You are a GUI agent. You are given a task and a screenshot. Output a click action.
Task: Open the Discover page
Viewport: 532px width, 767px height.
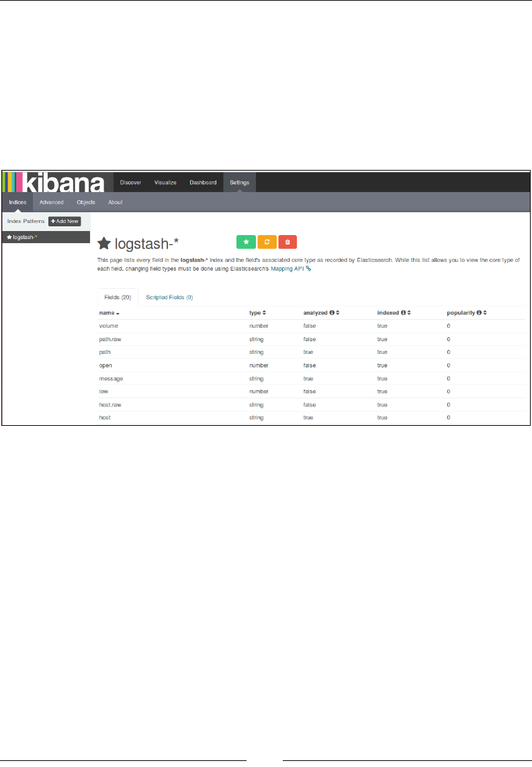click(x=131, y=183)
